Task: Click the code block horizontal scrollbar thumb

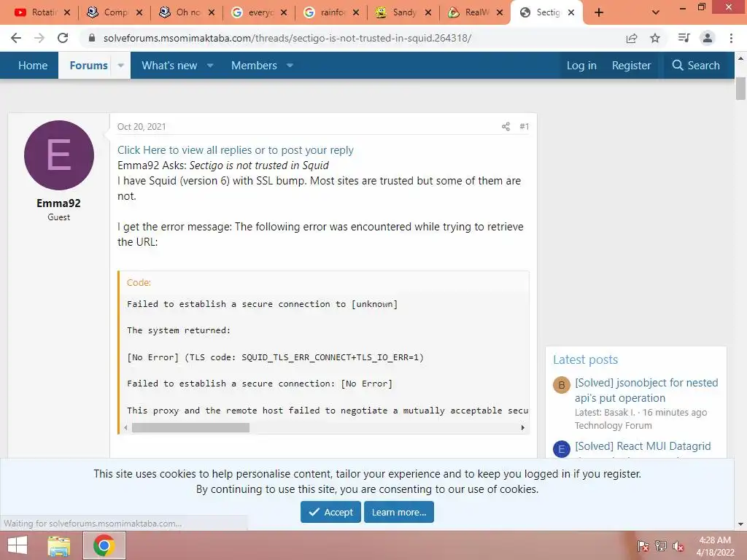Action: tap(190, 427)
